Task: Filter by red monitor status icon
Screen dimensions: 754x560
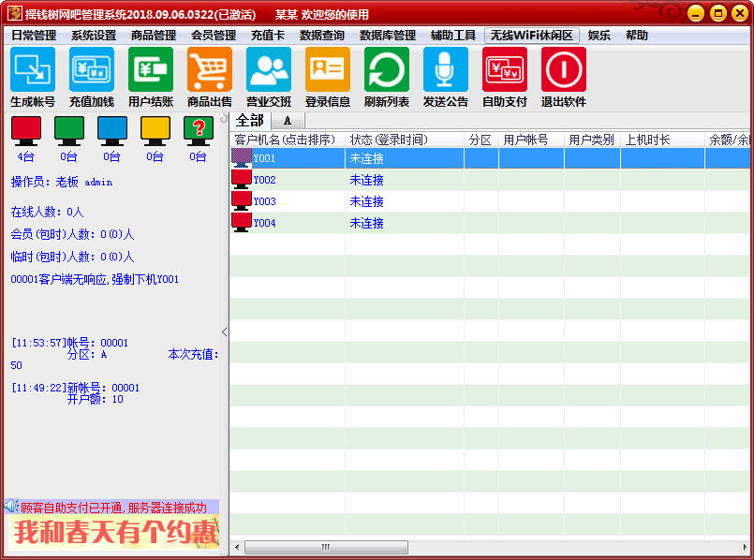Action: click(x=26, y=129)
